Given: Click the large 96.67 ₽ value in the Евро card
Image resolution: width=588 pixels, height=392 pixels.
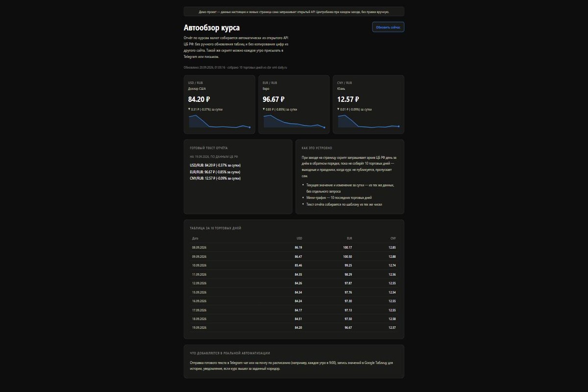Looking at the screenshot, I should click(x=273, y=99).
